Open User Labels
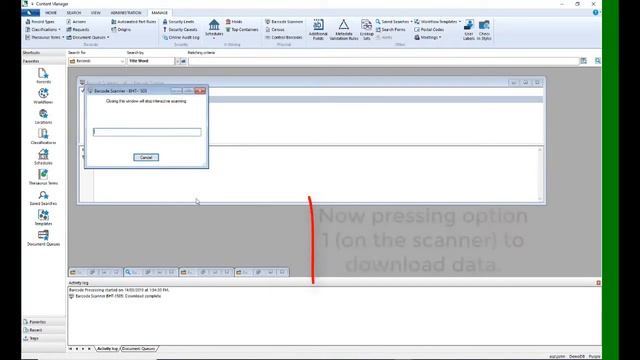This screenshot has height=360, width=640. click(x=469, y=29)
